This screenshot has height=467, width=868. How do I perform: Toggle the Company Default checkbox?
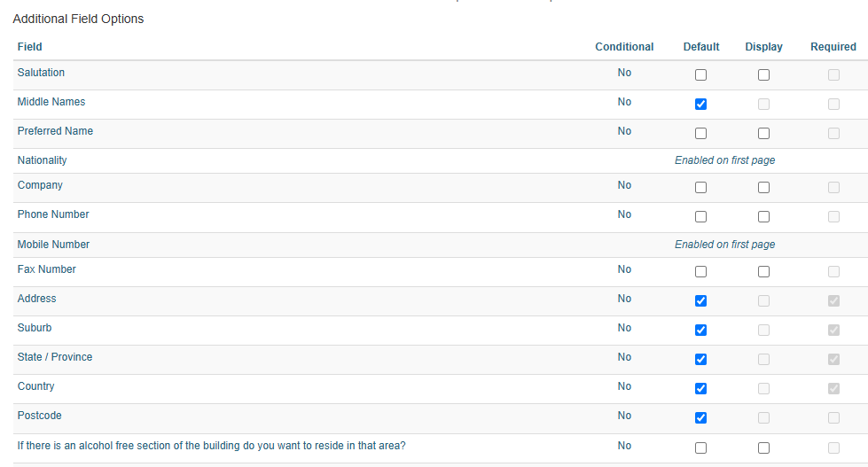[x=700, y=188]
